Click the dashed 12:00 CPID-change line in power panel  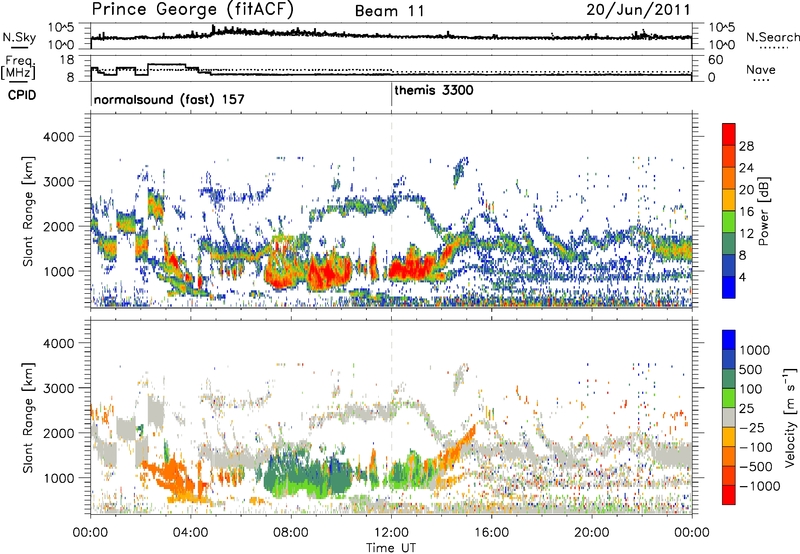pyautogui.click(x=391, y=210)
